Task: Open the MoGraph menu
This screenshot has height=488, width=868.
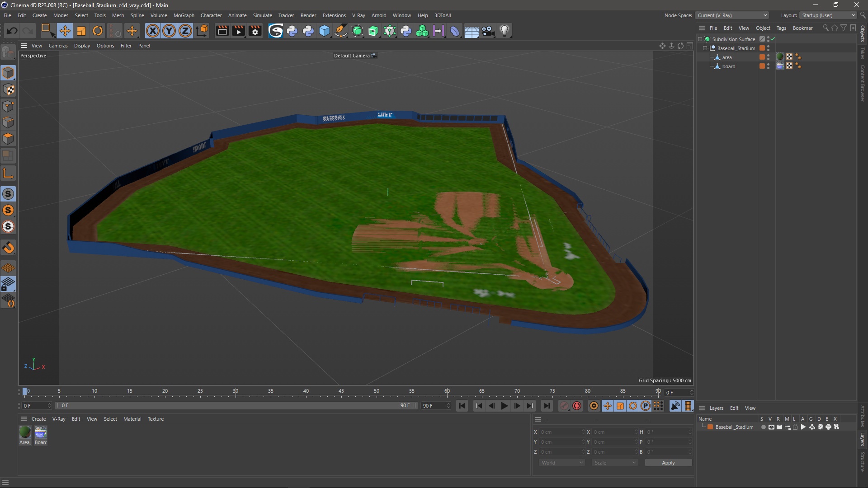Action: [x=184, y=15]
